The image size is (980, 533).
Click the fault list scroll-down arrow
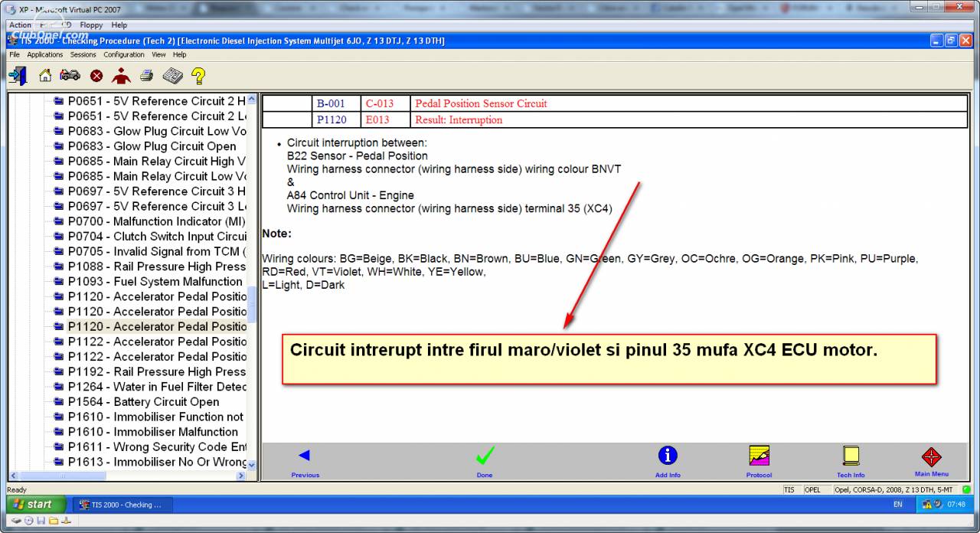(252, 465)
